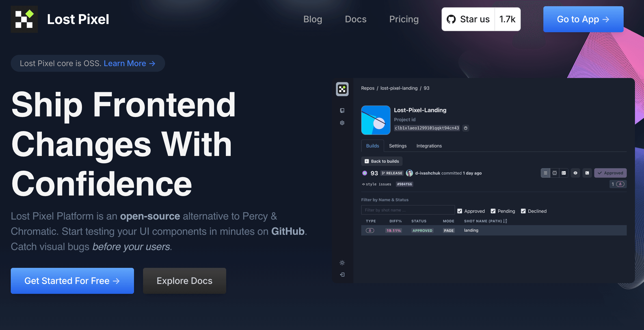Click the lost-pixel-landing breadcrumb

[399, 88]
